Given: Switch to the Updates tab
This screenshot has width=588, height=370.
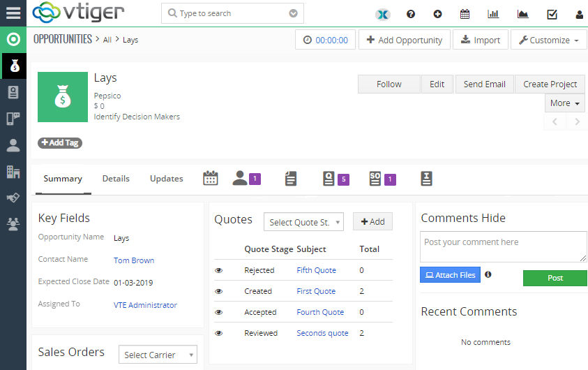Looking at the screenshot, I should click(167, 179).
